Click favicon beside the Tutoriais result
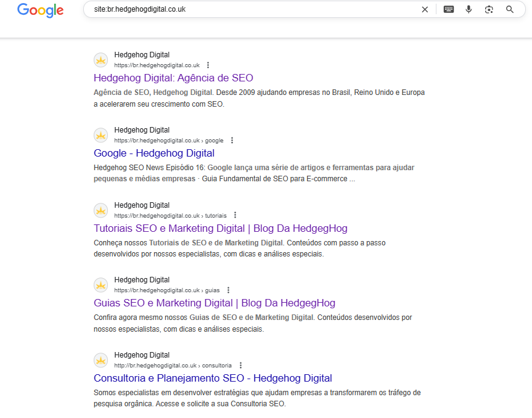 100,210
